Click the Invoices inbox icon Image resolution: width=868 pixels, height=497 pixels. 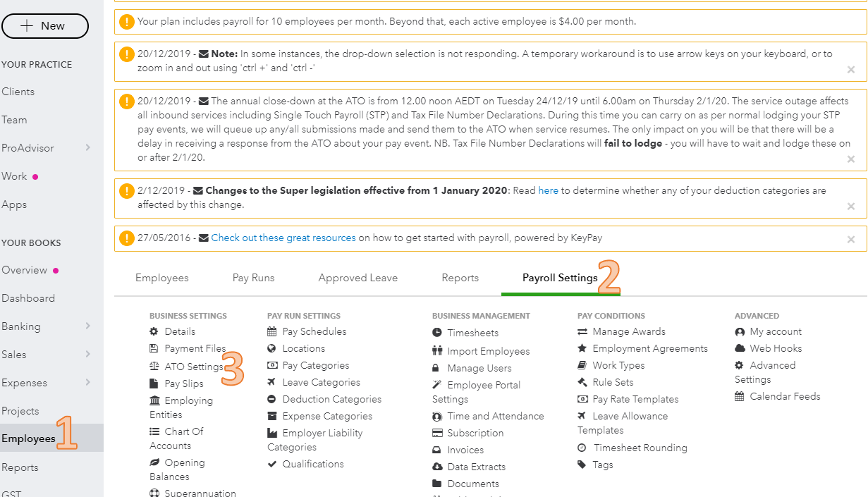(x=437, y=450)
